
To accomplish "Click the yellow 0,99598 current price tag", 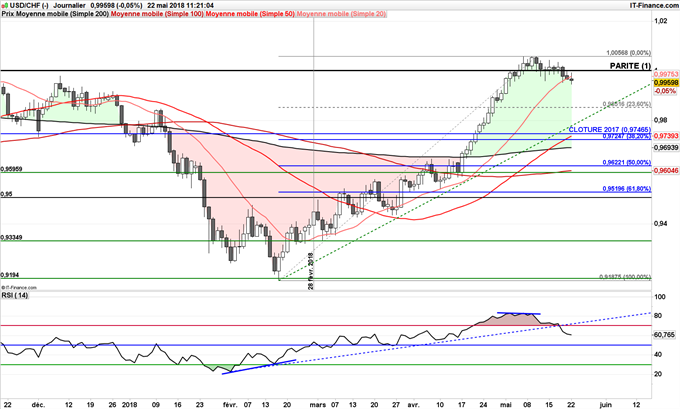I will (x=666, y=83).
